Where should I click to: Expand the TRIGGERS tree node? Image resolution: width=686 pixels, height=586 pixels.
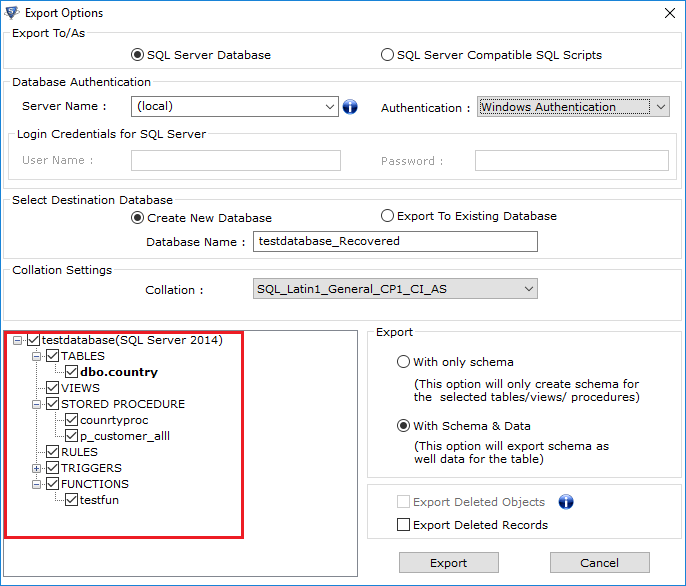tap(37, 468)
